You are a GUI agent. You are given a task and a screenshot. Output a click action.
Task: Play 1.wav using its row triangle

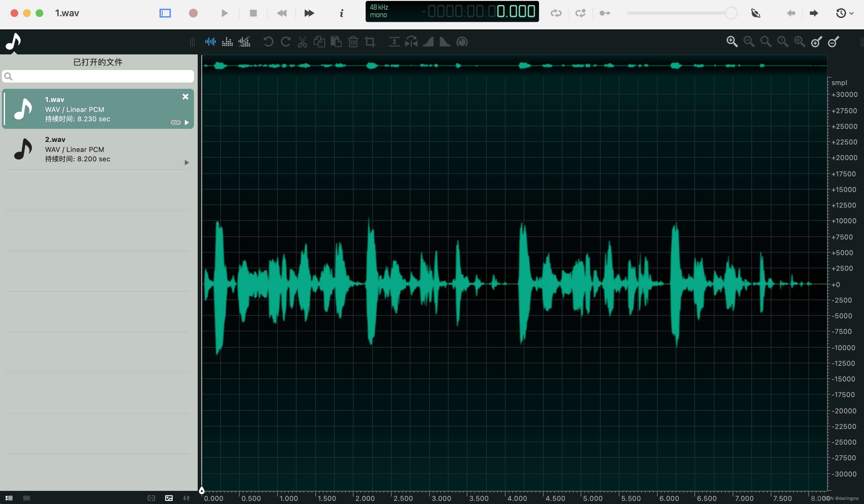(x=187, y=122)
